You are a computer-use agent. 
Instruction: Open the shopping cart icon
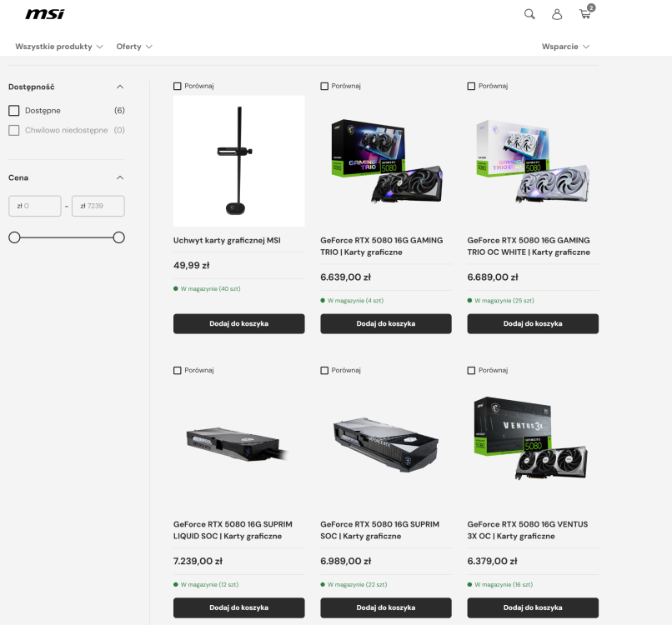(x=585, y=13)
